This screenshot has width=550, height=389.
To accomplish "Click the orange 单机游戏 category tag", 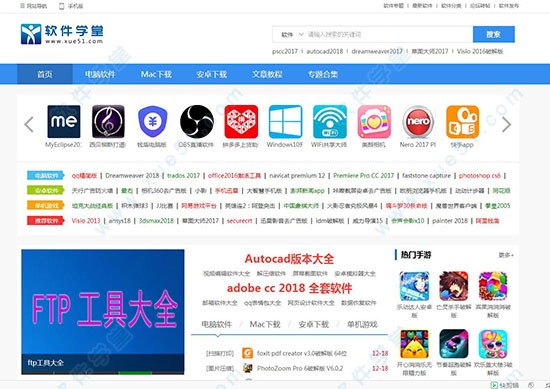I will pyautogui.click(x=46, y=206).
